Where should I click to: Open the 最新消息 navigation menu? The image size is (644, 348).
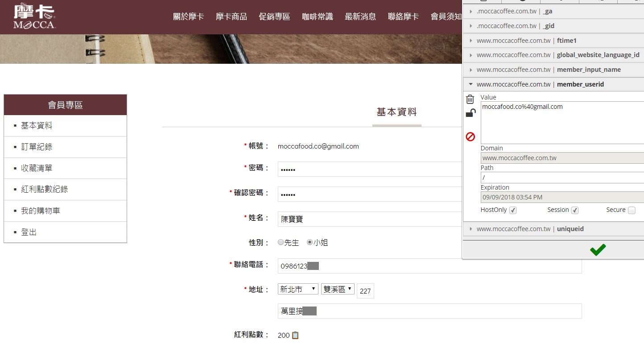coord(360,17)
